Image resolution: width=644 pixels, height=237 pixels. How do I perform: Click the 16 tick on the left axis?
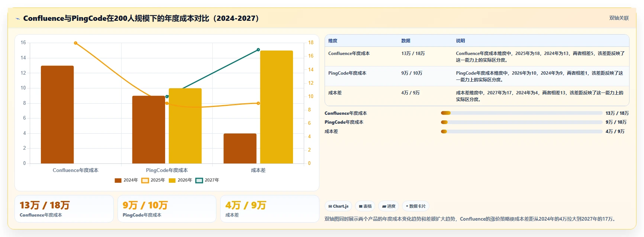pyautogui.click(x=23, y=43)
